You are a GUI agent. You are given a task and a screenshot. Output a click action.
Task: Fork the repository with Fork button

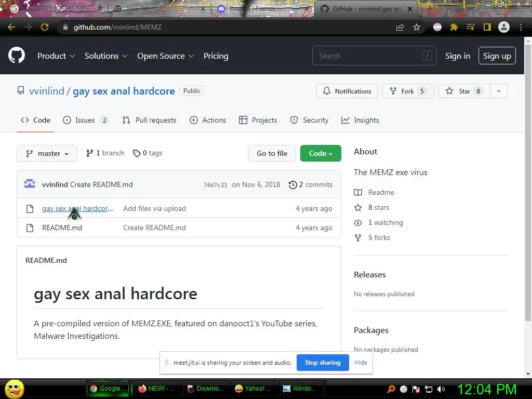408,91
